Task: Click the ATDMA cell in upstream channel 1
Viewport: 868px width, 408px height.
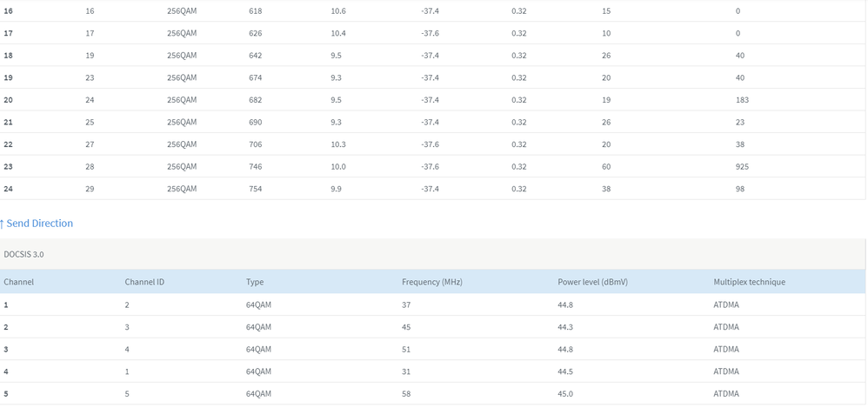Action: [x=725, y=305]
